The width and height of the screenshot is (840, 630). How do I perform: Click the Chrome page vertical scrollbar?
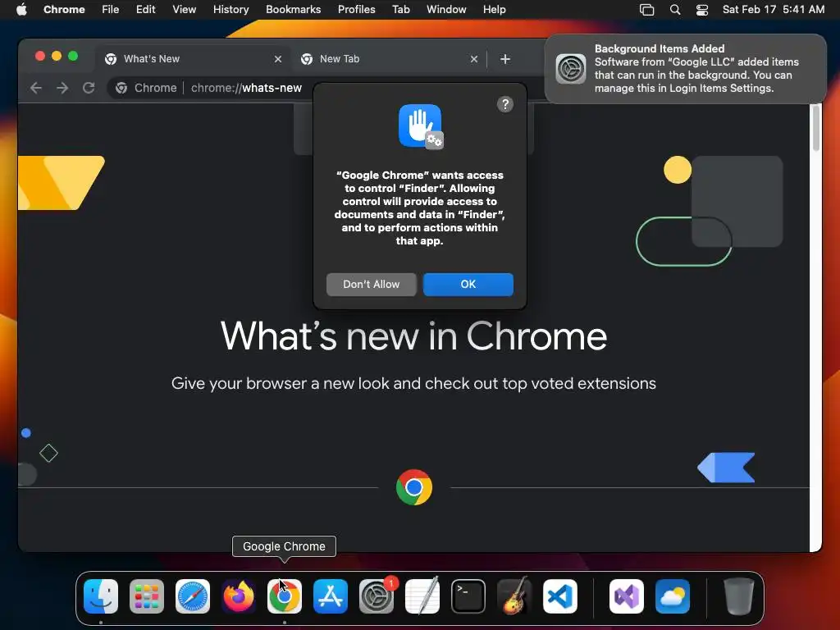click(x=816, y=129)
